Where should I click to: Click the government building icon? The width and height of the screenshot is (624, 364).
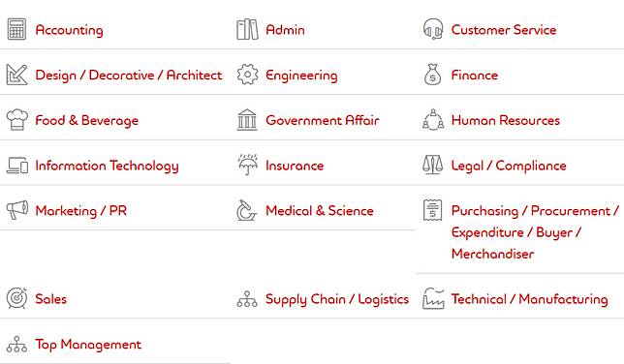[247, 120]
